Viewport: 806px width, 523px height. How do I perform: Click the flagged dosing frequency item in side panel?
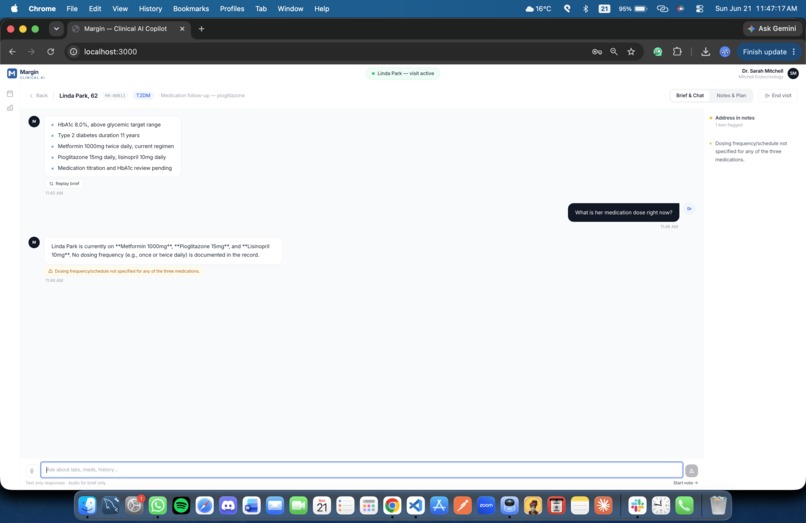(x=750, y=152)
